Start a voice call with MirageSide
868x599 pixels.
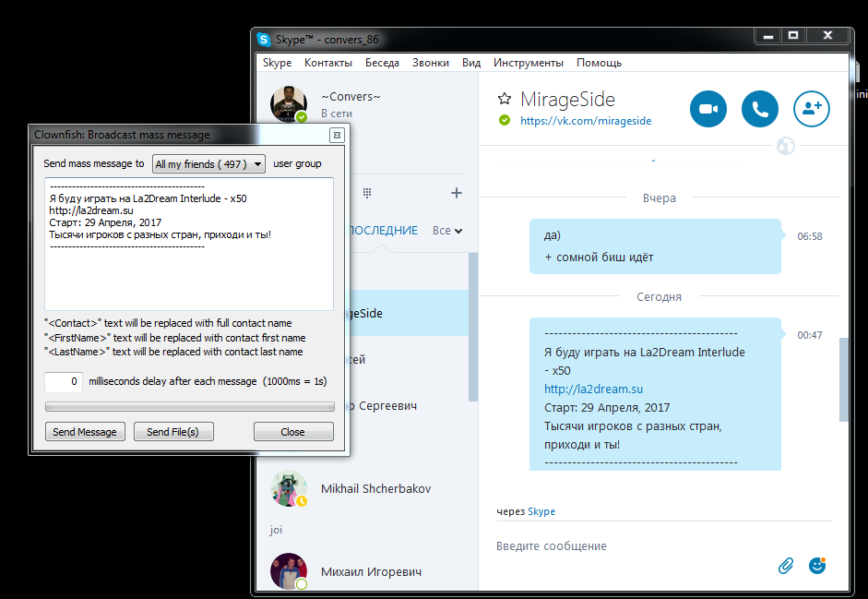click(759, 109)
